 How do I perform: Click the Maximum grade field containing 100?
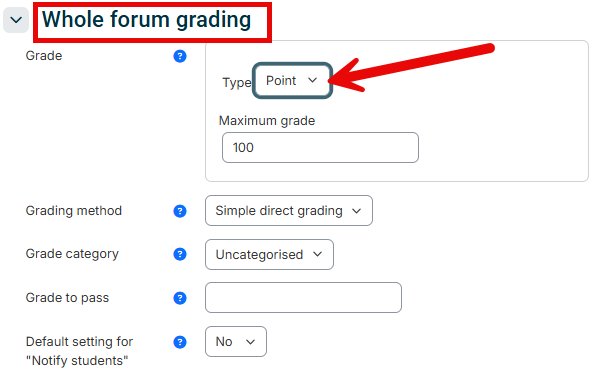click(320, 148)
